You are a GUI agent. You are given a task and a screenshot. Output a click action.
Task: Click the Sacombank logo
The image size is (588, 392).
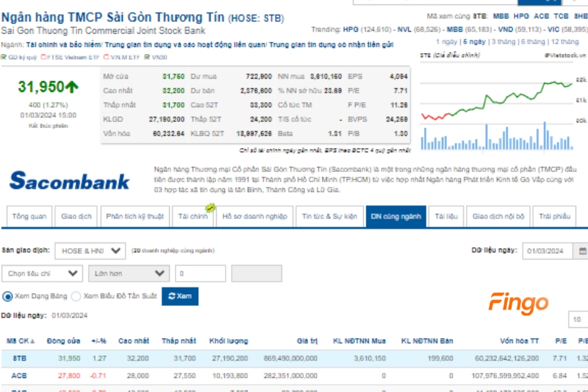[70, 180]
